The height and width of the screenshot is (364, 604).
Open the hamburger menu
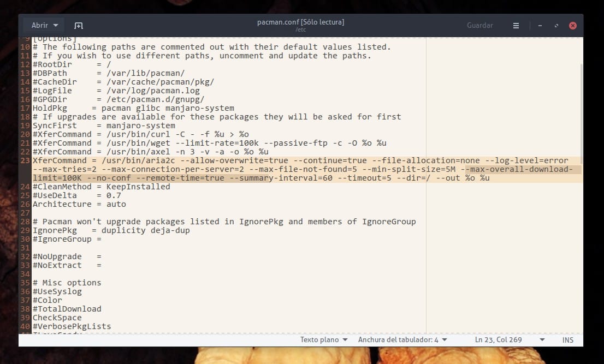click(x=516, y=26)
